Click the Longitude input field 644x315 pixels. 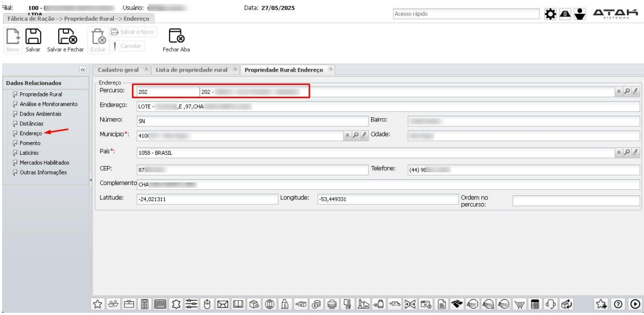pos(387,199)
